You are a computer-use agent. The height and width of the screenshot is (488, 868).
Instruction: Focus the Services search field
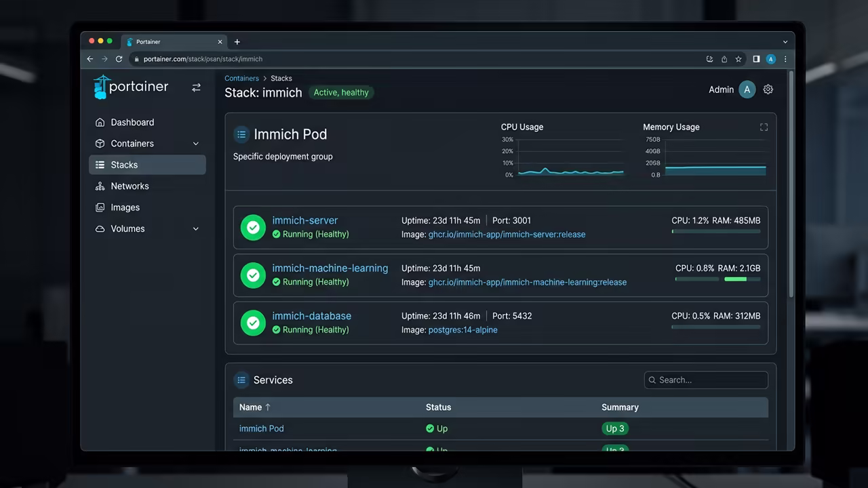point(706,380)
